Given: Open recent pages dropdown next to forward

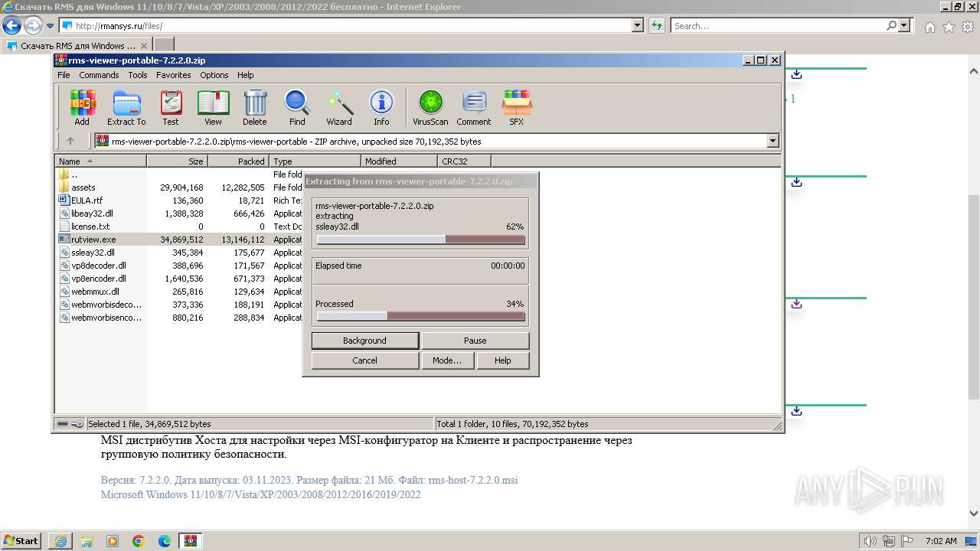Looking at the screenshot, I should 51,26.
